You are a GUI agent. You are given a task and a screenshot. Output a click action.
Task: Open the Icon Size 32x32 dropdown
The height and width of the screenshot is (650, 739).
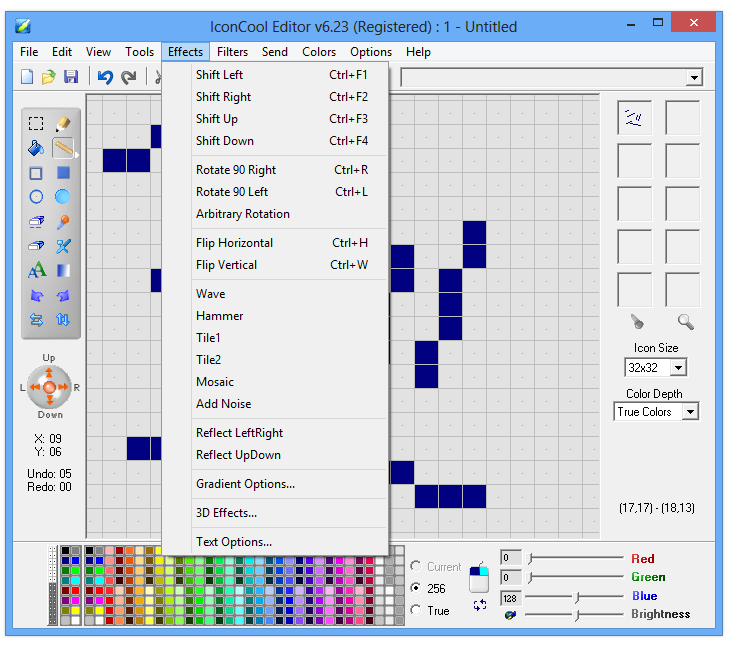pyautogui.click(x=678, y=367)
